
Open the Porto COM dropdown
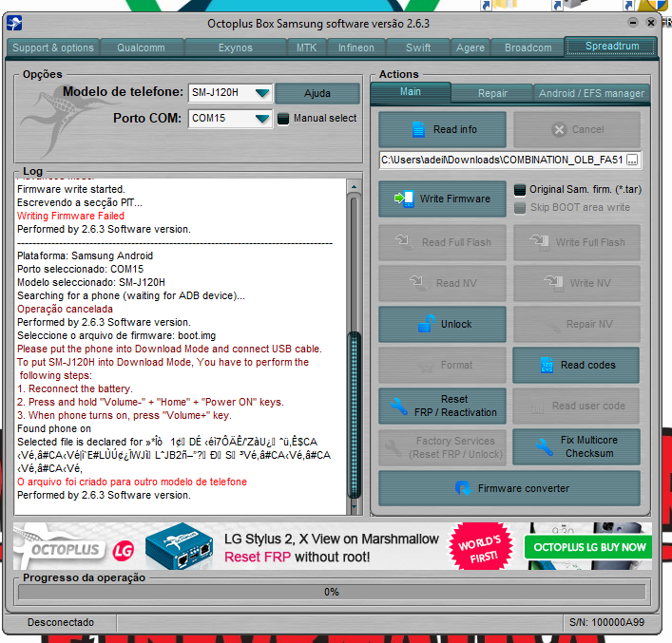coord(262,119)
